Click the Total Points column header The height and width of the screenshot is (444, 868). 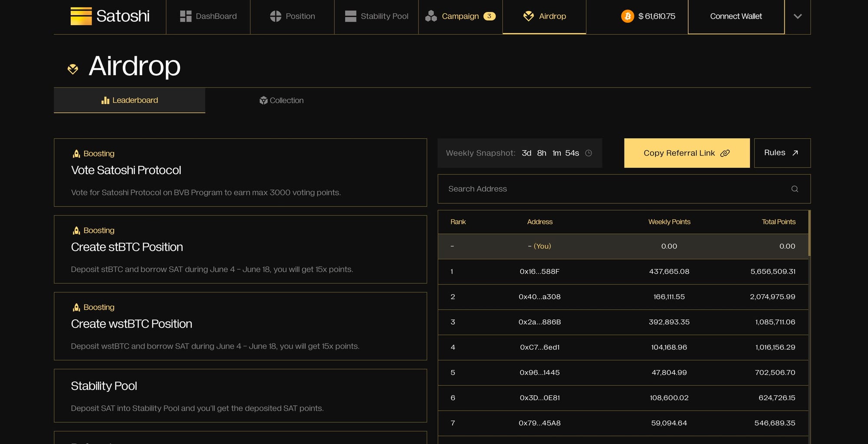(779, 222)
